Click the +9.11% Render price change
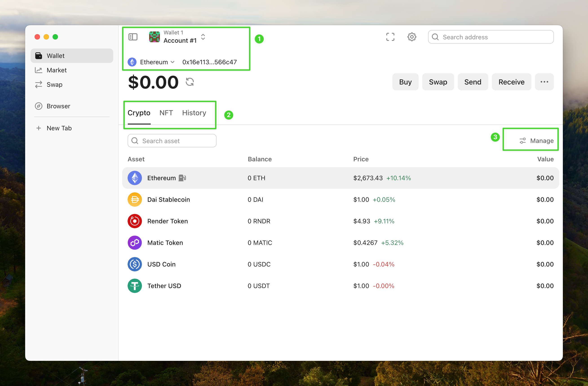The height and width of the screenshot is (386, 588). (x=384, y=221)
